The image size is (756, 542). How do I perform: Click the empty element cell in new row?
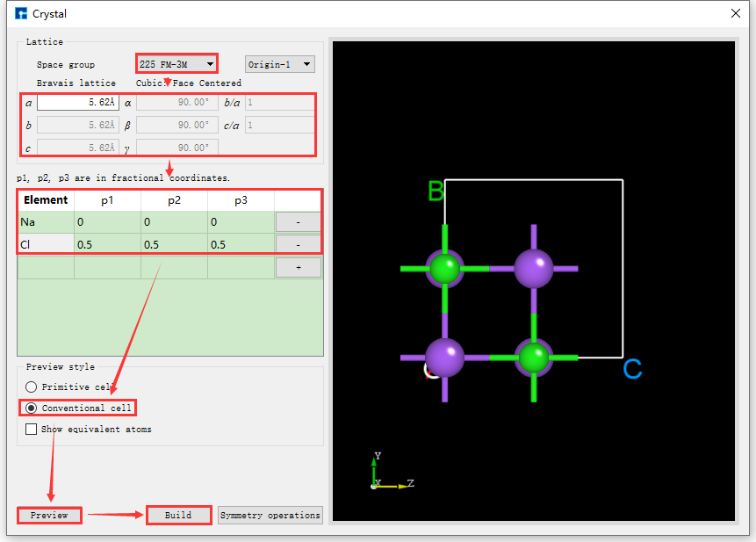pos(46,267)
